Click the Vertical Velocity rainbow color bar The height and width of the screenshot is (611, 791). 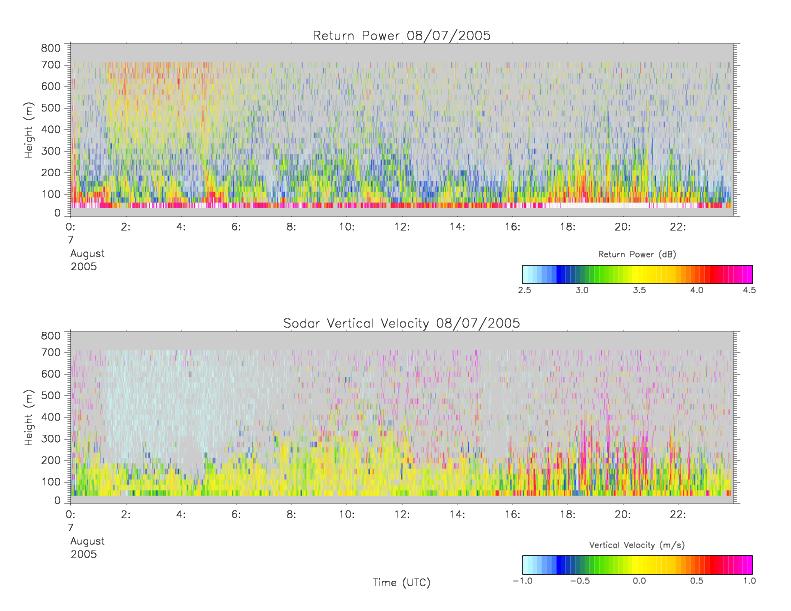pyautogui.click(x=637, y=565)
